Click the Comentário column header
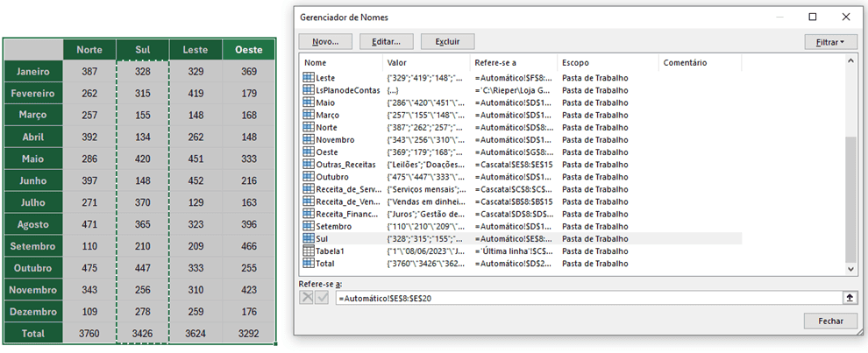 (701, 63)
